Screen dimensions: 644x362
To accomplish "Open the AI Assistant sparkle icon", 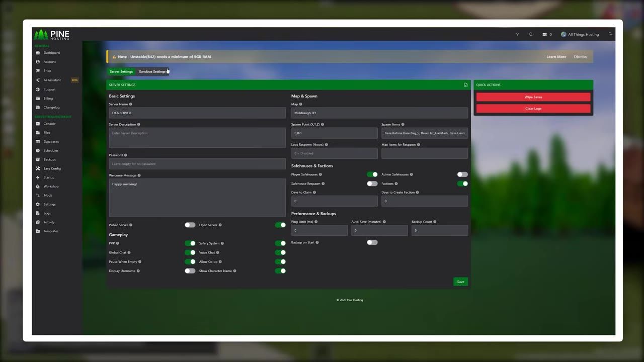I will tap(38, 80).
